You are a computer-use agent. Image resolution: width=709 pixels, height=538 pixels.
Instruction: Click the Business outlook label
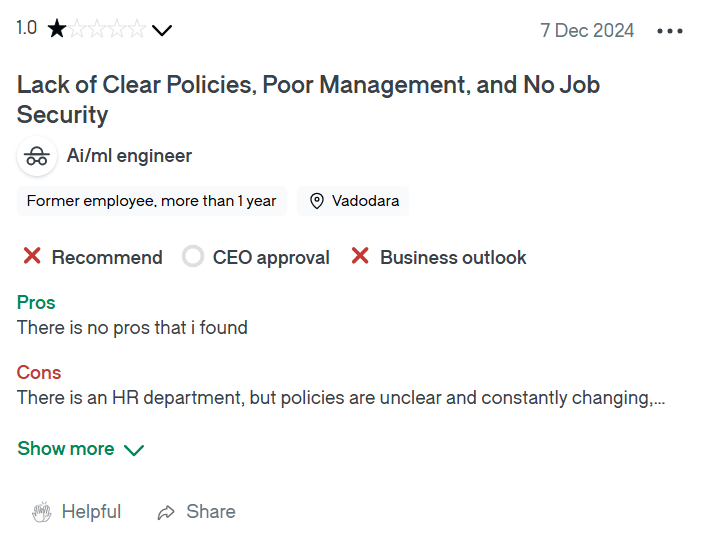[453, 257]
